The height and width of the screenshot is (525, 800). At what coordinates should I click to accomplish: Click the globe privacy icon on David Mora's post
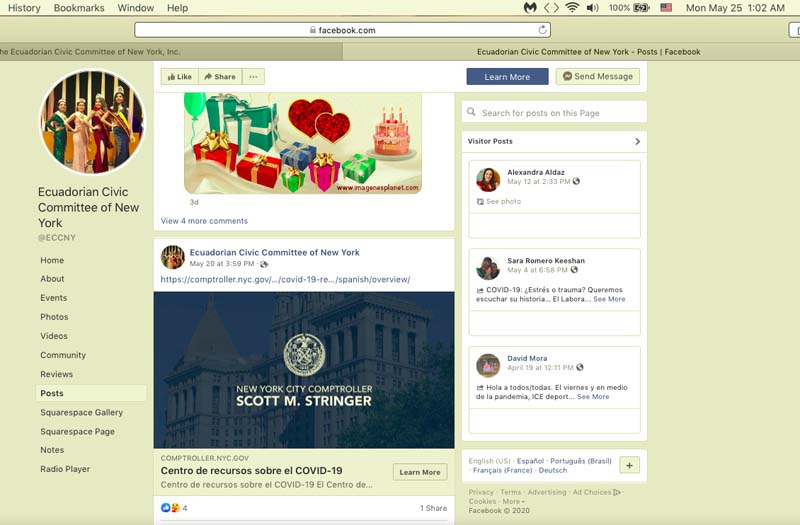click(x=580, y=367)
